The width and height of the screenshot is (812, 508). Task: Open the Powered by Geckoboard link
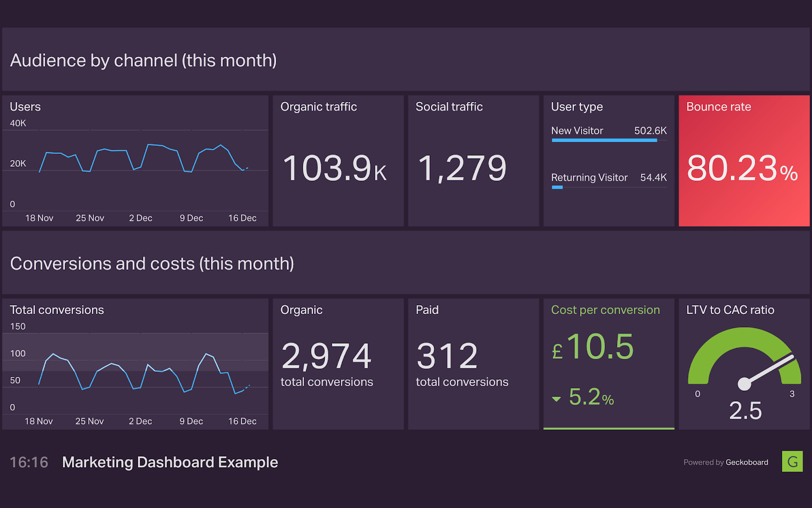point(726,462)
